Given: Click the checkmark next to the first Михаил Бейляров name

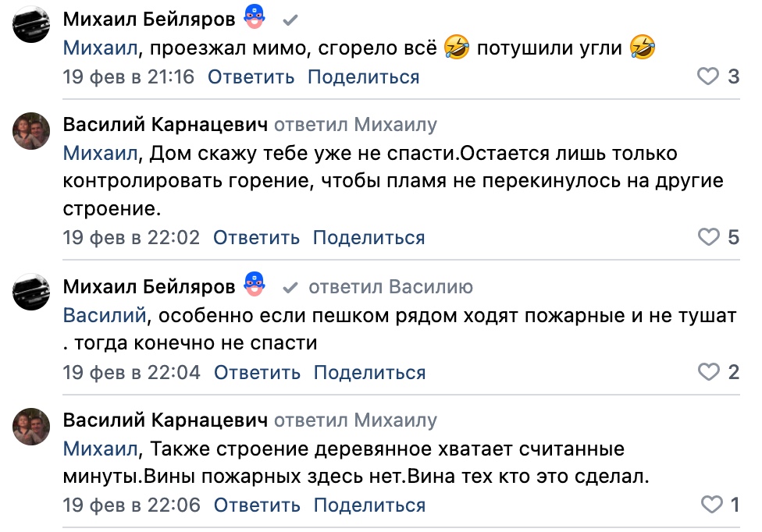Looking at the screenshot, I should [290, 19].
